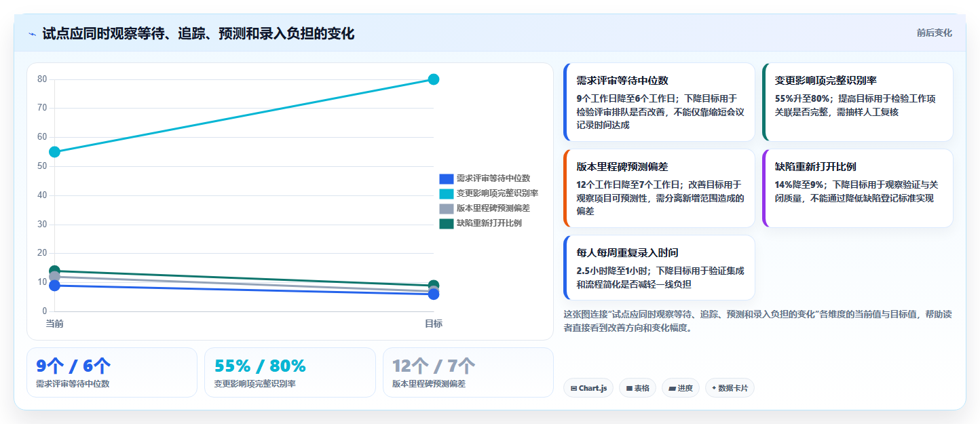Open the 变更影响项完整识别率 card title

(826, 80)
